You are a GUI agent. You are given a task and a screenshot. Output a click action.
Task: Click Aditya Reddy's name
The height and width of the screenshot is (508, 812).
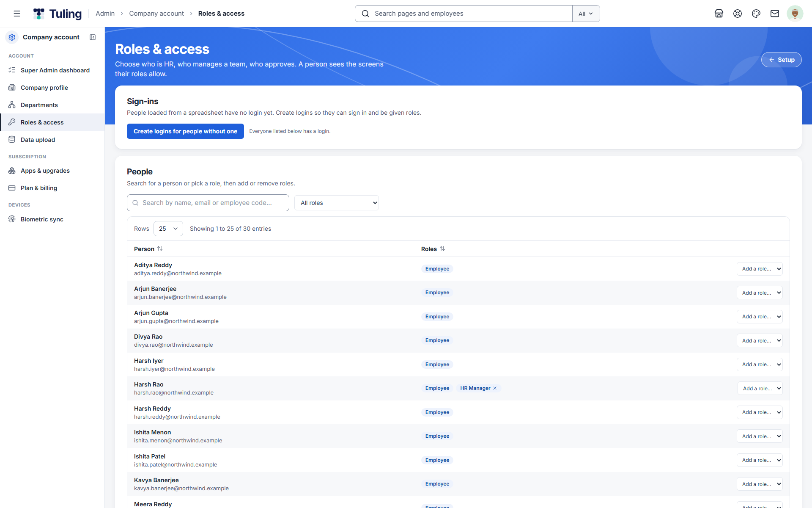click(x=153, y=265)
